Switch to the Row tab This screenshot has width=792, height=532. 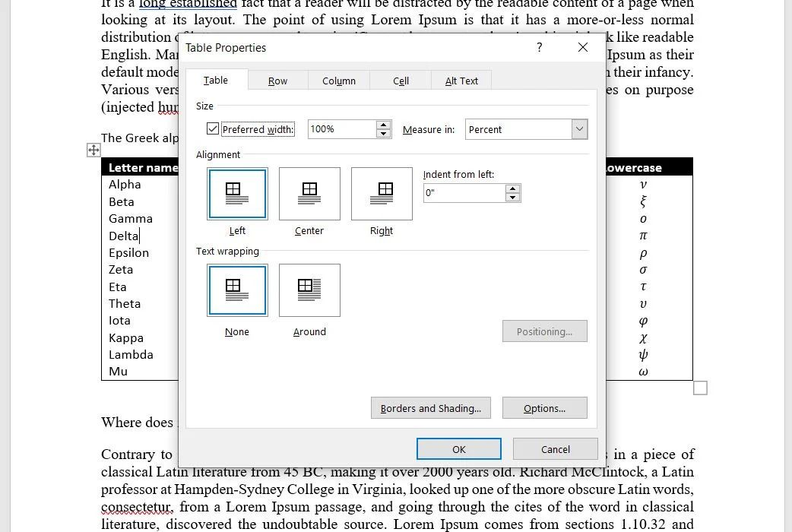point(277,80)
